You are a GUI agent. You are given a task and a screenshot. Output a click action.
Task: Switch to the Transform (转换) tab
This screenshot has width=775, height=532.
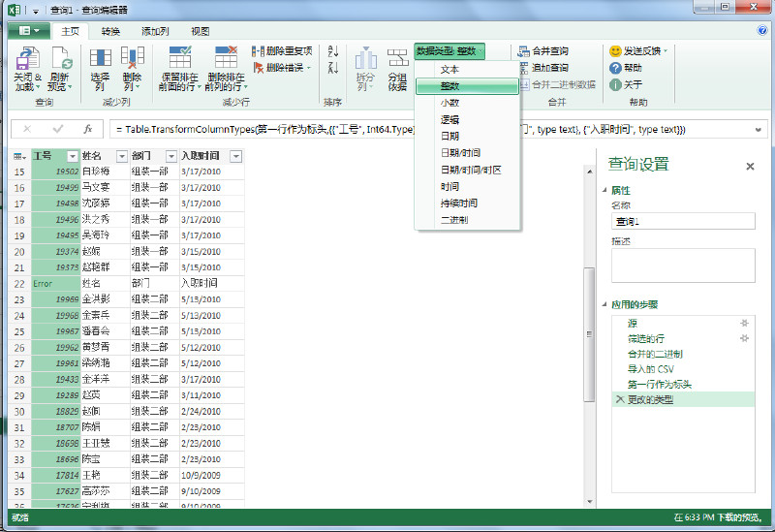point(110,31)
